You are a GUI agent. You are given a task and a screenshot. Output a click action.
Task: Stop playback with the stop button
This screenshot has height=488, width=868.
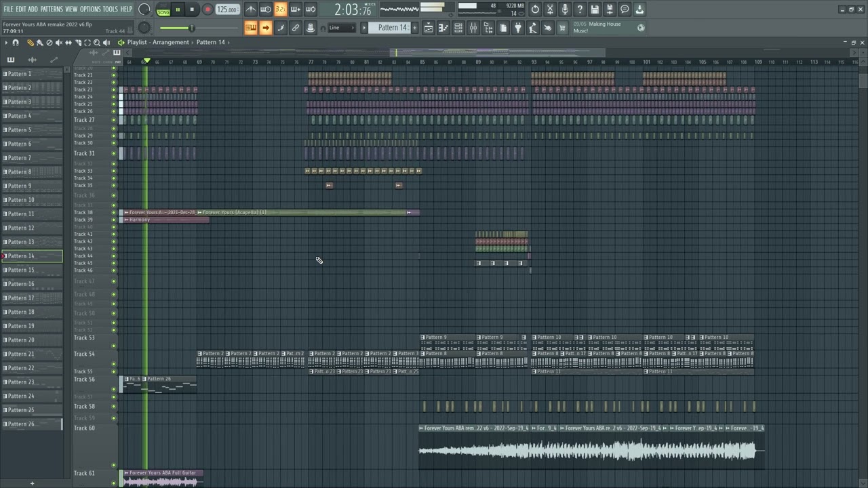192,9
